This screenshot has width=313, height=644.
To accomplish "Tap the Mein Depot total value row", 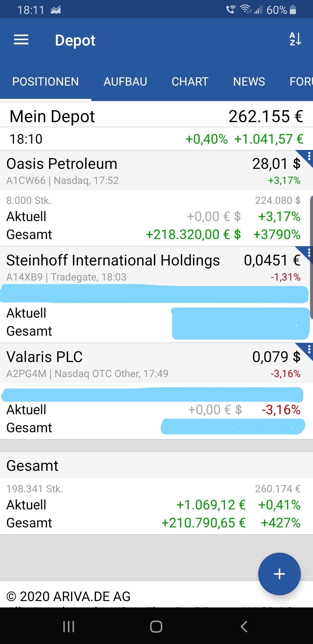I will click(x=156, y=117).
